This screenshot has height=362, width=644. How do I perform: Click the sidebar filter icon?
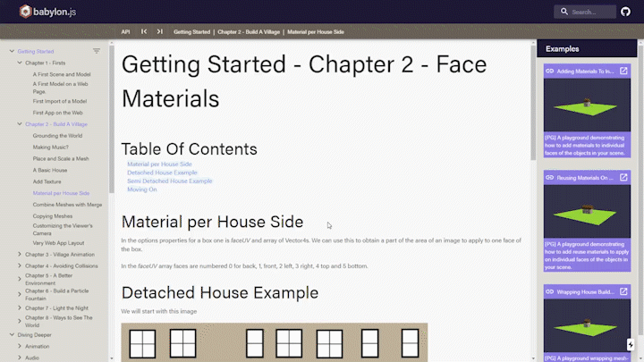tap(96, 51)
